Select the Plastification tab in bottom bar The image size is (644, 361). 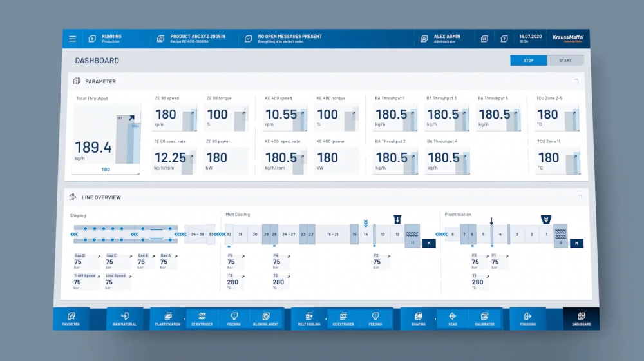click(167, 318)
